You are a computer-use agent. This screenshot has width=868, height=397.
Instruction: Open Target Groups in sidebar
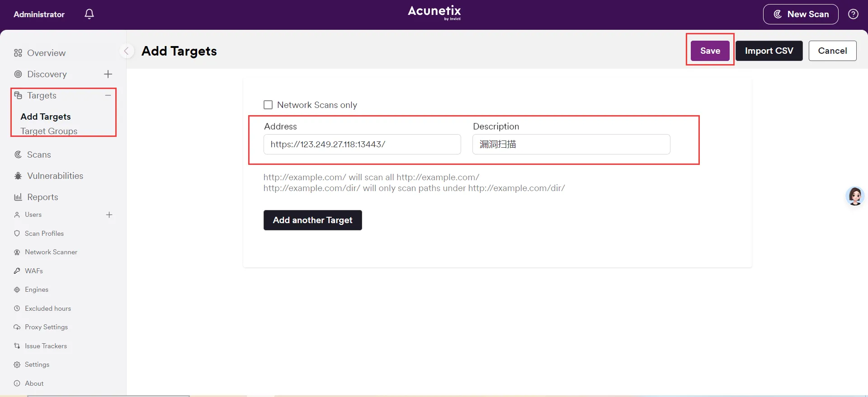point(49,131)
